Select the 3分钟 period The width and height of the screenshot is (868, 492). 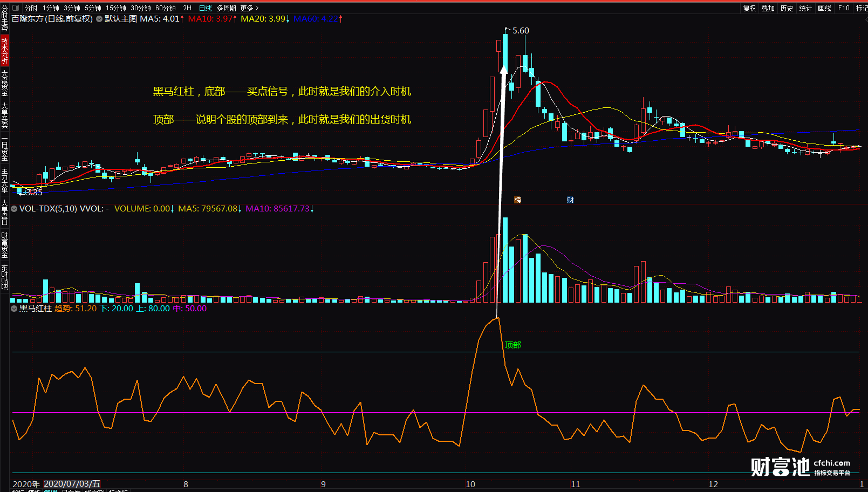click(x=72, y=8)
